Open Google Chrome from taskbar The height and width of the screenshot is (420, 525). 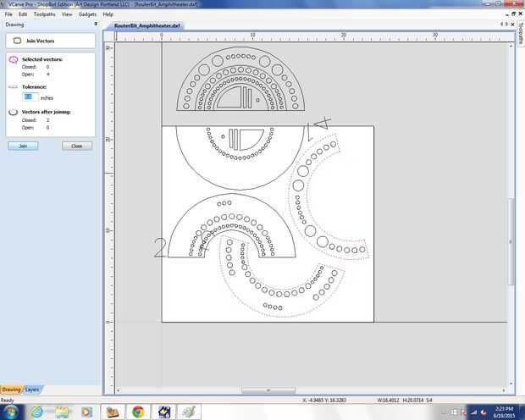click(138, 412)
